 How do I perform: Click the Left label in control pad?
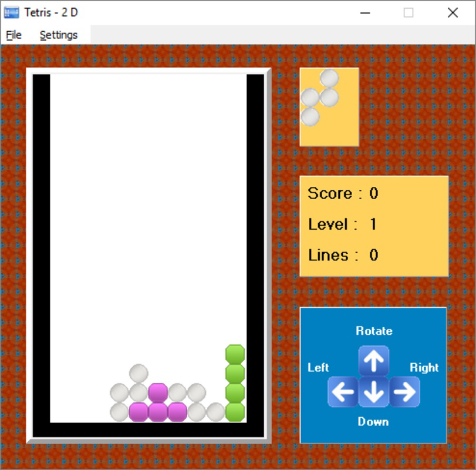click(318, 368)
